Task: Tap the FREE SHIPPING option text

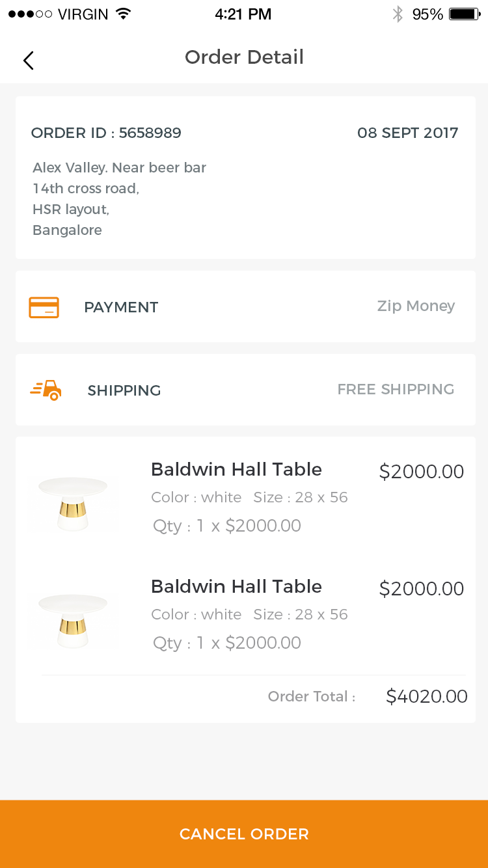Action: tap(396, 389)
